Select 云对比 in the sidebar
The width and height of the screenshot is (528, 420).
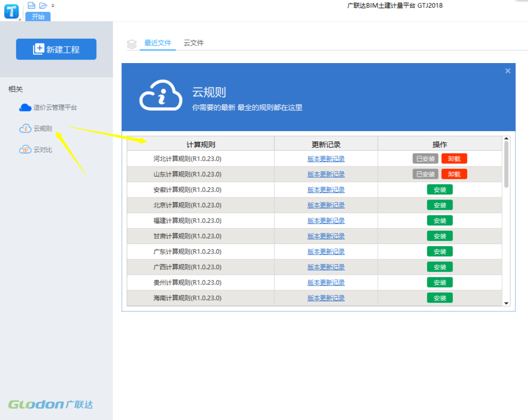[36, 150]
